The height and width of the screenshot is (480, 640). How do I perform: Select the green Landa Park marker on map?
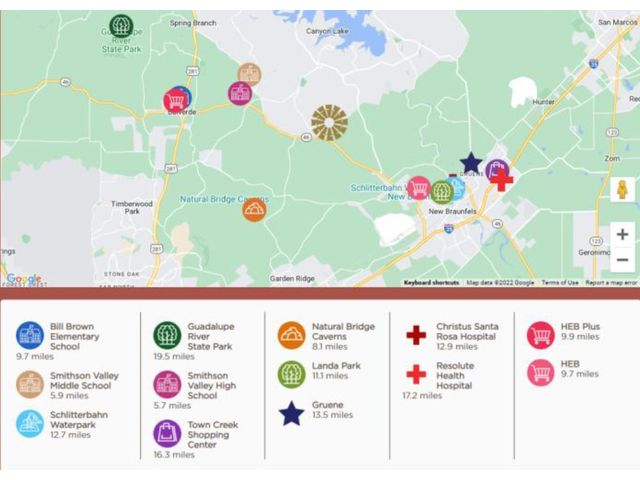(441, 192)
